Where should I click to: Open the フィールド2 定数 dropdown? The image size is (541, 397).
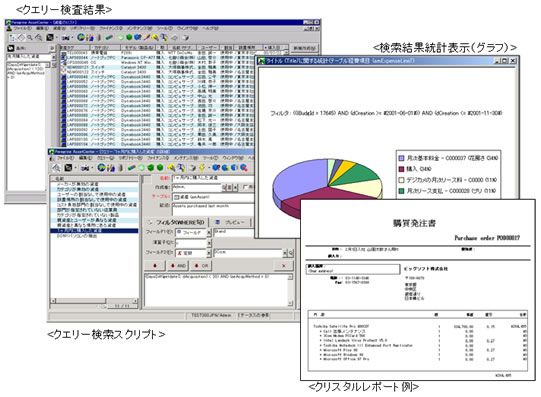[x=209, y=253]
